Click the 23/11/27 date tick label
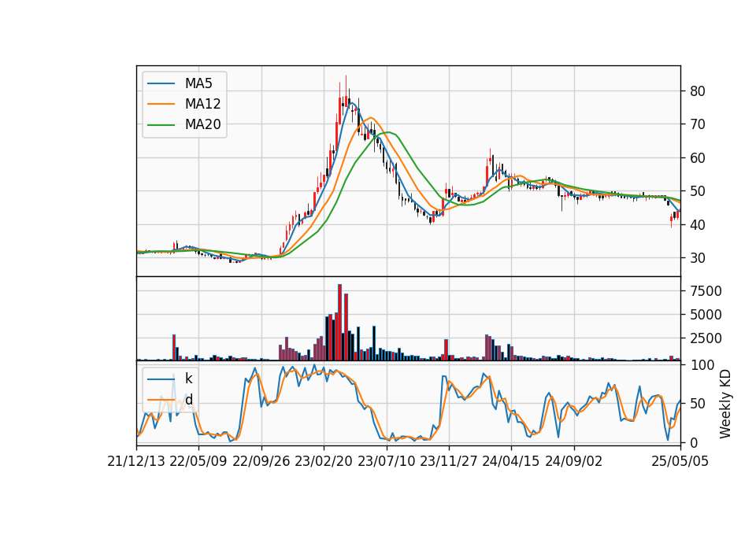 (x=449, y=462)
